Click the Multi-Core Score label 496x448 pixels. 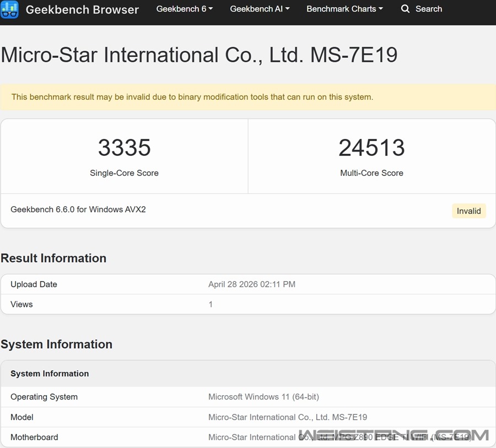point(371,173)
